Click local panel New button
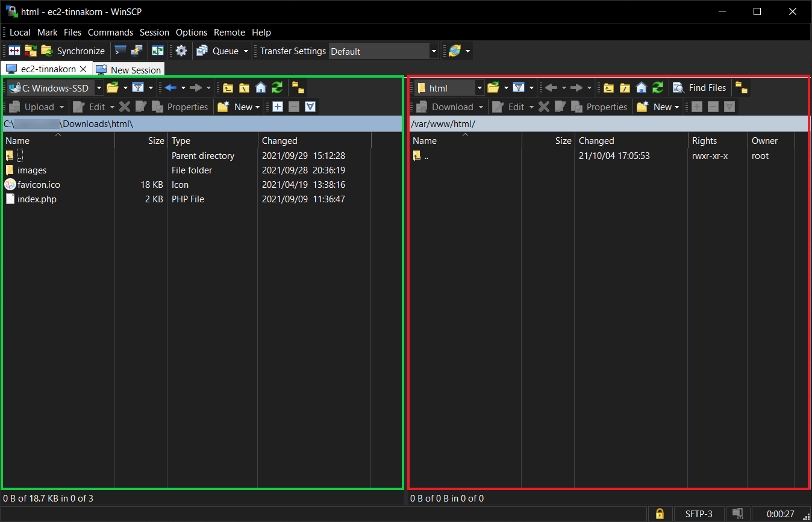Image resolution: width=812 pixels, height=522 pixels. 235,107
